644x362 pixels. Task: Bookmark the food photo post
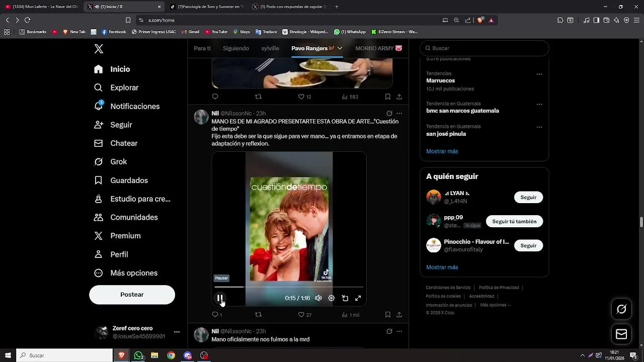click(x=387, y=97)
